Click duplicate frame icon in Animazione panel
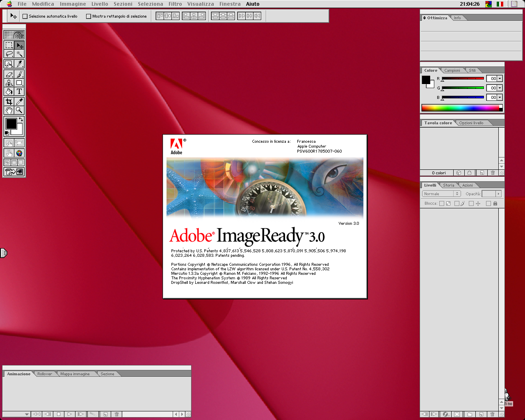 tap(105, 414)
